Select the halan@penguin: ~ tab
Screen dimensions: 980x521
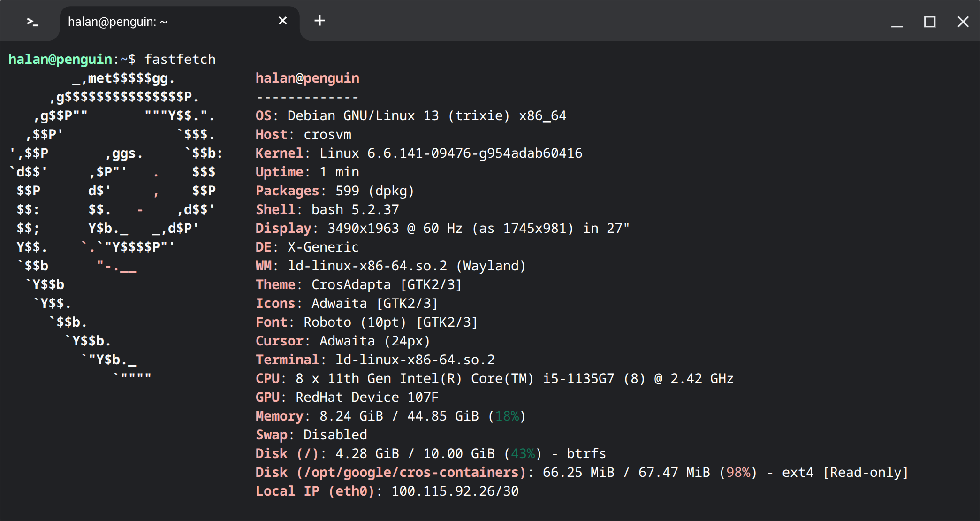180,22
